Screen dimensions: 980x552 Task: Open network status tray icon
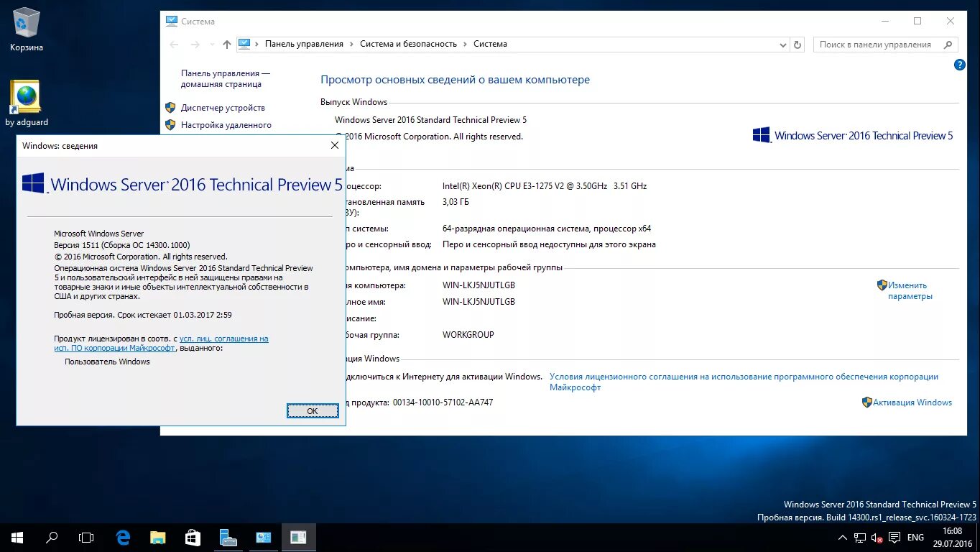[x=860, y=538]
